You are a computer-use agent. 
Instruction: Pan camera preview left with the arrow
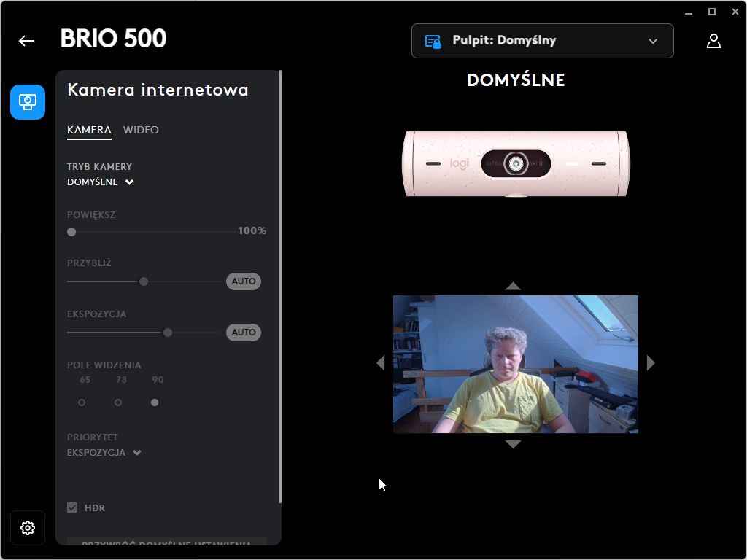pyautogui.click(x=380, y=363)
